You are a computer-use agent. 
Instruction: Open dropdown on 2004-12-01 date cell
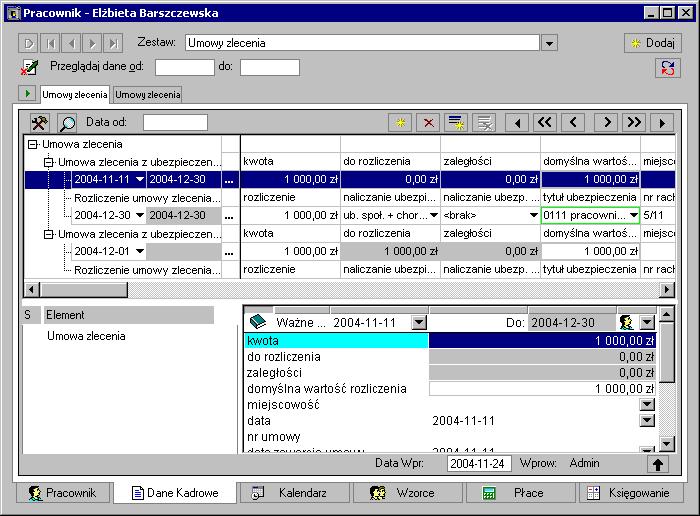(x=140, y=251)
